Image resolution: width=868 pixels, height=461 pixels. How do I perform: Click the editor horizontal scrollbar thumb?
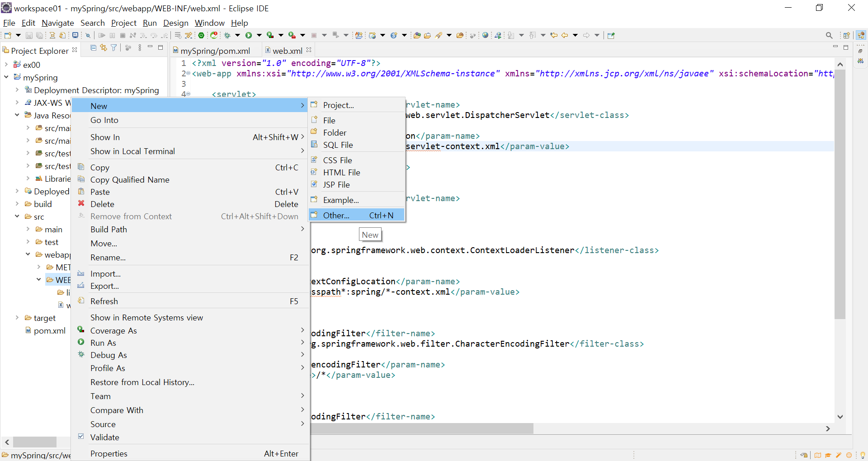(422, 428)
